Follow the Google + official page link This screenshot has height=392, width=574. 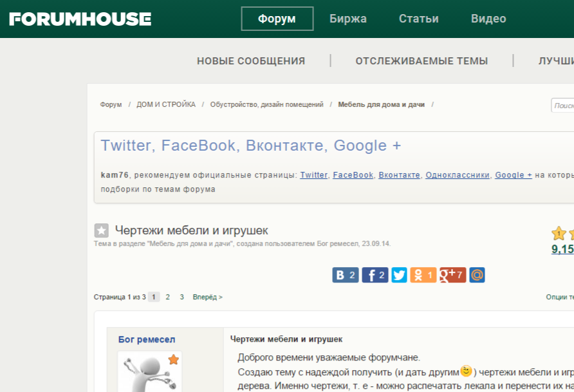[x=514, y=175]
